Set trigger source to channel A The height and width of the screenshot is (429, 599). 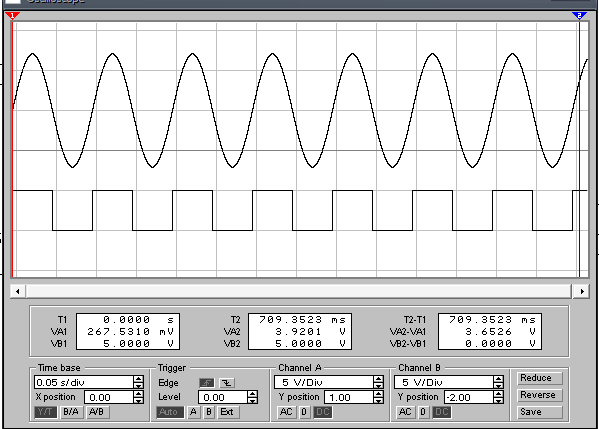click(193, 412)
